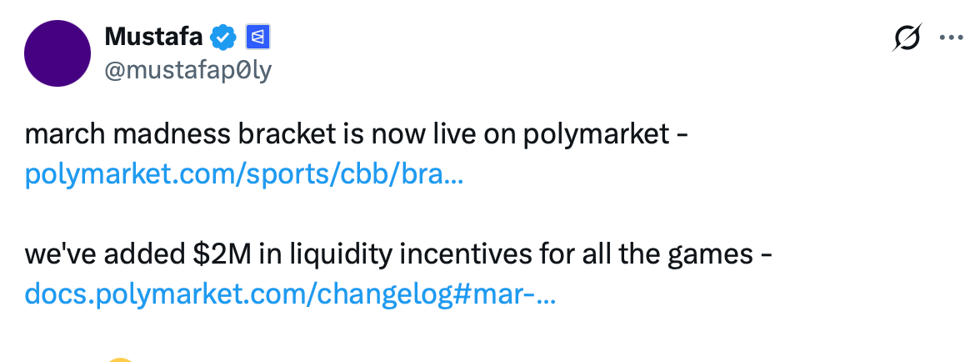Click the blue verified checkmark badge
Viewport: 980px width, 362px height.
pyautogui.click(x=222, y=37)
